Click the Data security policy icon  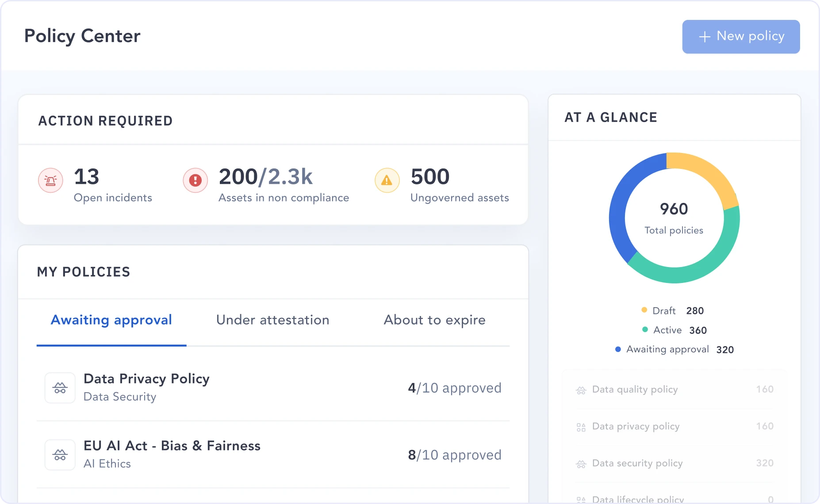tap(581, 464)
